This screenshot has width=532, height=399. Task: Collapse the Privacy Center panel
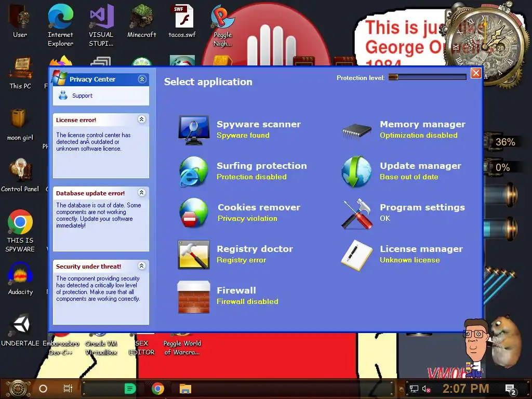coord(142,79)
